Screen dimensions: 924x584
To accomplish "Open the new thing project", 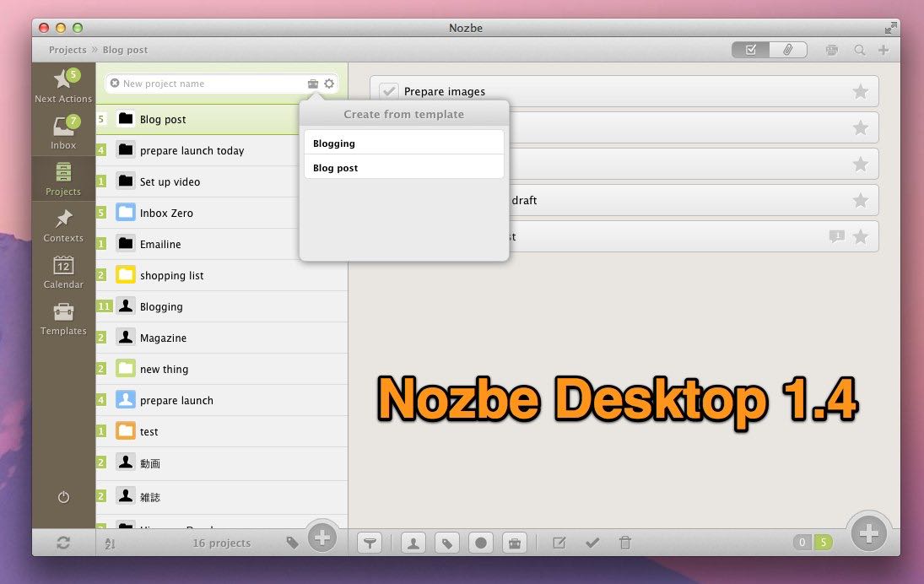I will (222, 369).
